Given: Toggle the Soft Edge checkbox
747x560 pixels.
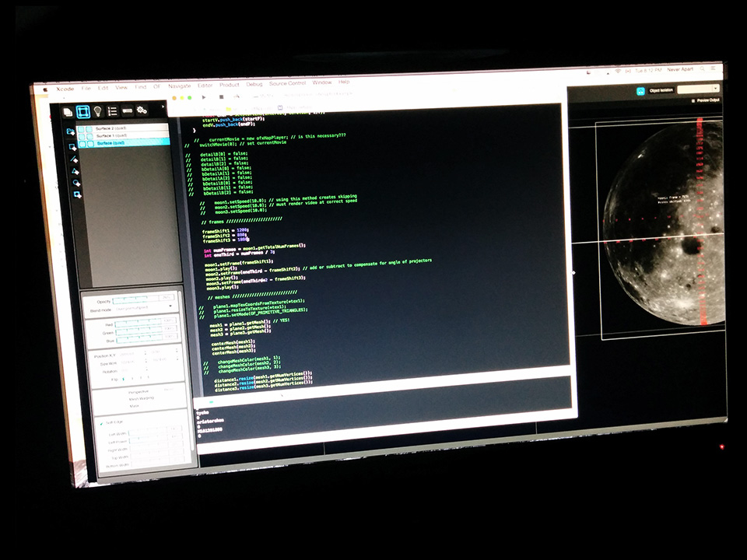Looking at the screenshot, I should (x=100, y=423).
